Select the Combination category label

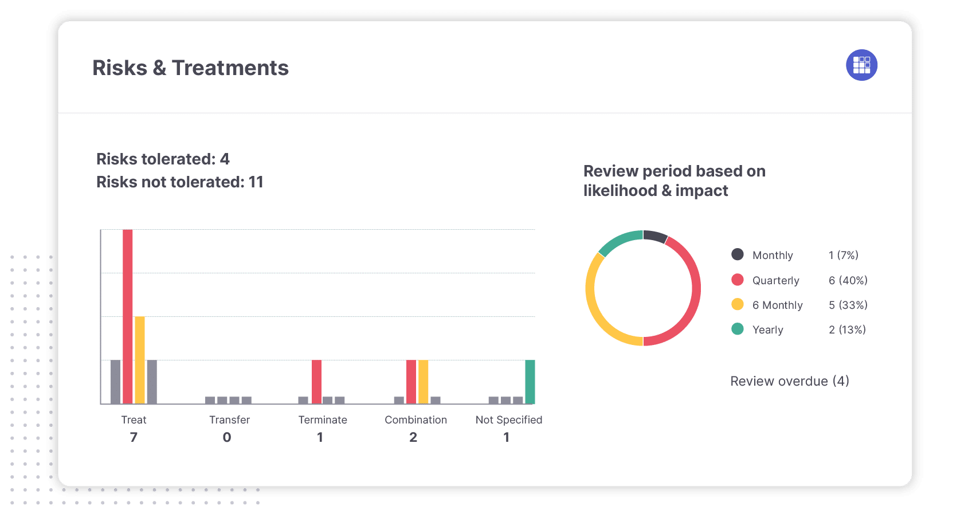[415, 419]
